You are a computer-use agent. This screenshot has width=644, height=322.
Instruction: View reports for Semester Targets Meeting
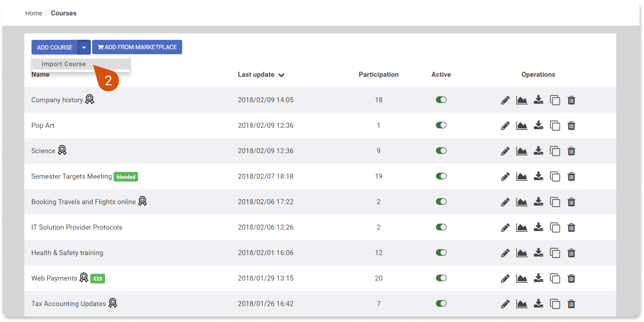click(x=522, y=177)
